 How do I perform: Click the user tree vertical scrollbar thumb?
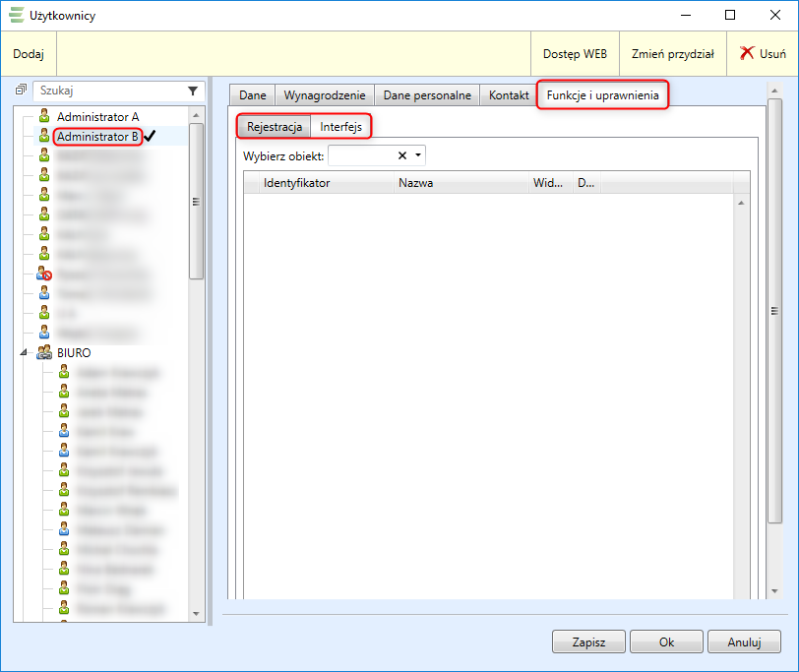click(x=197, y=201)
